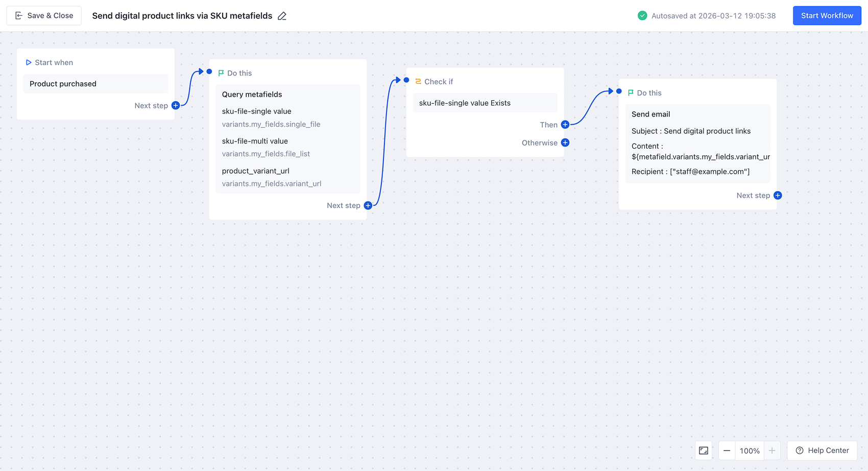Image resolution: width=868 pixels, height=471 pixels.
Task: Click the orange branch icon on the Check if node
Action: coord(417,81)
